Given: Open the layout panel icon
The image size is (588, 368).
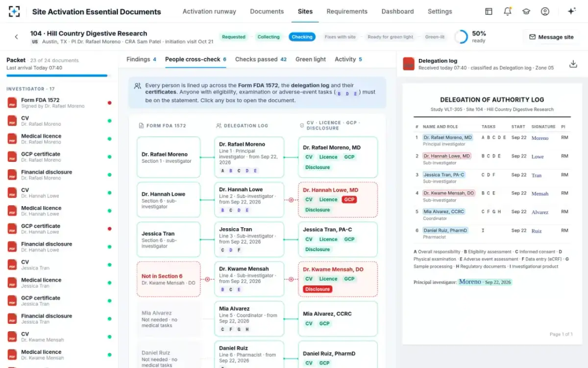Looking at the screenshot, I should [x=489, y=11].
